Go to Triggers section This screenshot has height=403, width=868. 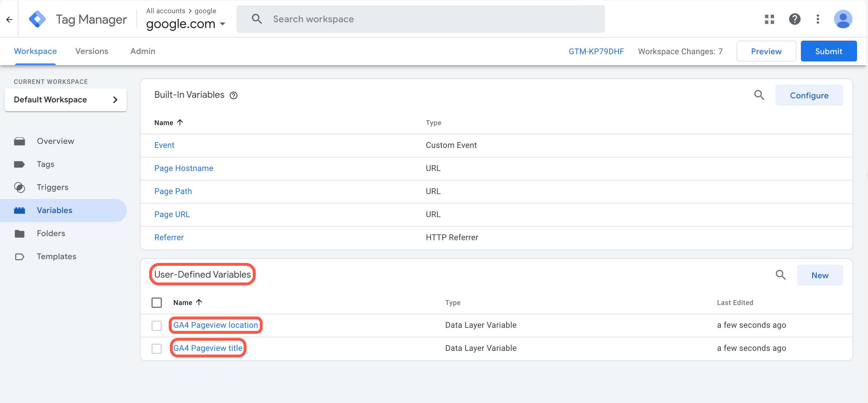click(x=53, y=187)
